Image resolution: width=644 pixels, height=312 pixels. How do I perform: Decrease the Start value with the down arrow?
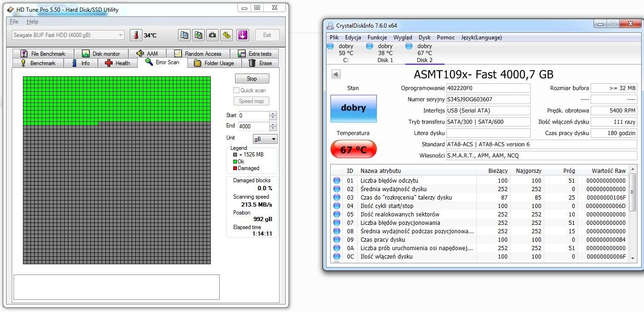pyautogui.click(x=273, y=118)
